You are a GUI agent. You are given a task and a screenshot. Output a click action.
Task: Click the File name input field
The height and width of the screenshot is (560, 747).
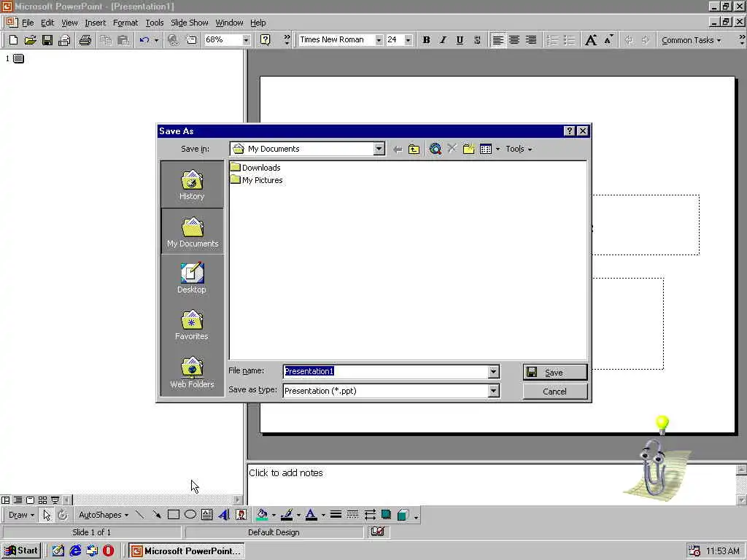(x=385, y=371)
